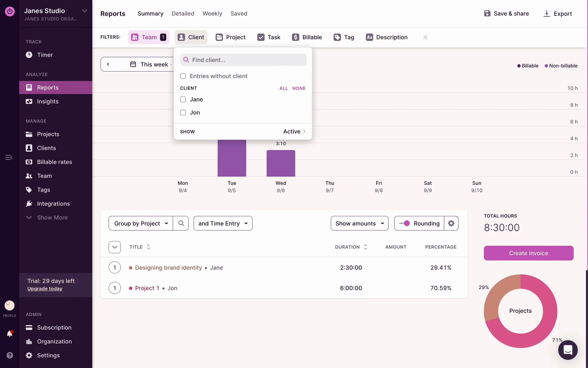
Task: Check the Jon client checkbox
Action: (x=183, y=113)
